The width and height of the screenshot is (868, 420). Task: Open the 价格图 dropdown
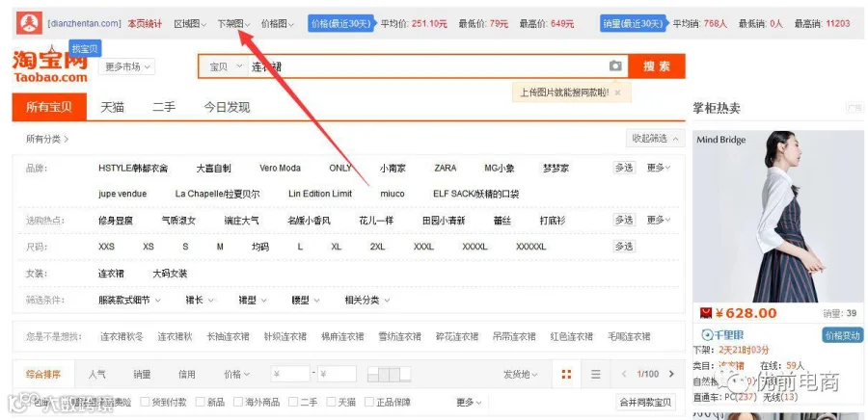pyautogui.click(x=278, y=24)
